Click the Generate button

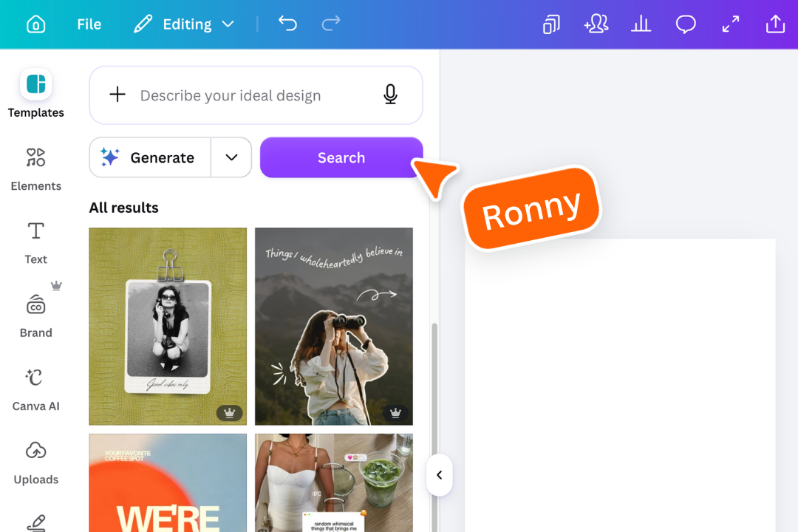[x=150, y=157]
